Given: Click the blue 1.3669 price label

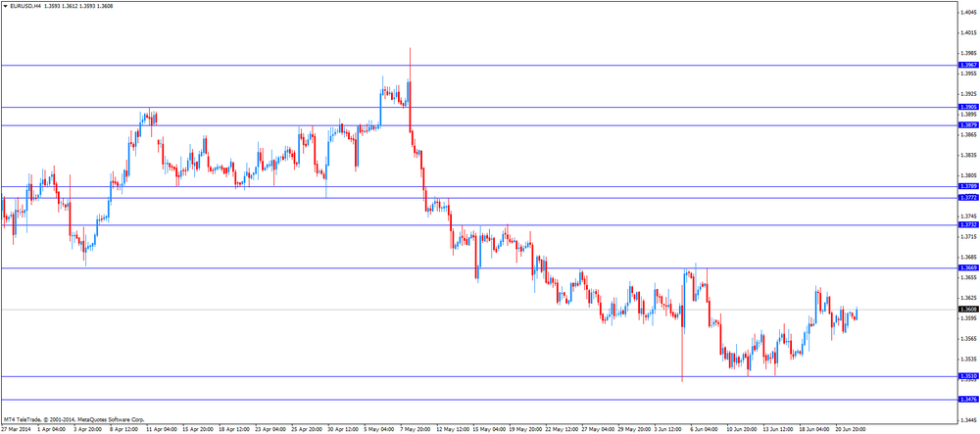Looking at the screenshot, I should tap(968, 267).
